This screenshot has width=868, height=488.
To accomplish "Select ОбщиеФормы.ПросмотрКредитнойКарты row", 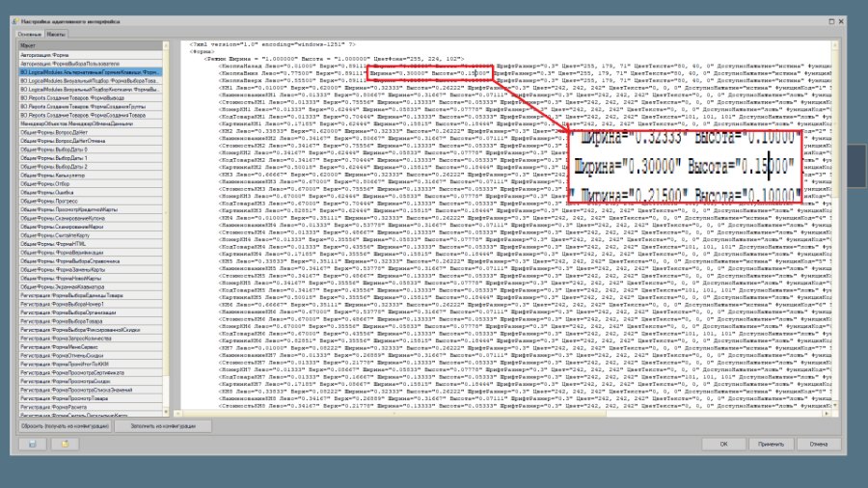I will pyautogui.click(x=90, y=209).
